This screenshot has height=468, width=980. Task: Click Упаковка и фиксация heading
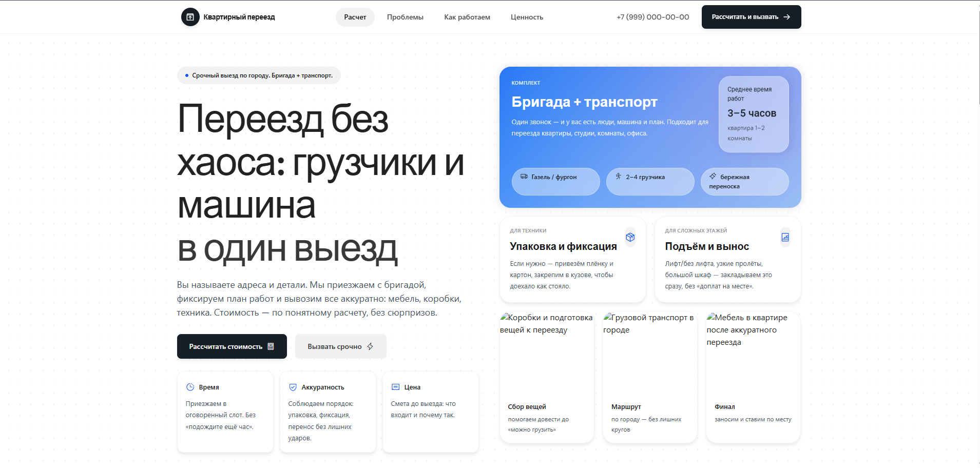(x=563, y=246)
